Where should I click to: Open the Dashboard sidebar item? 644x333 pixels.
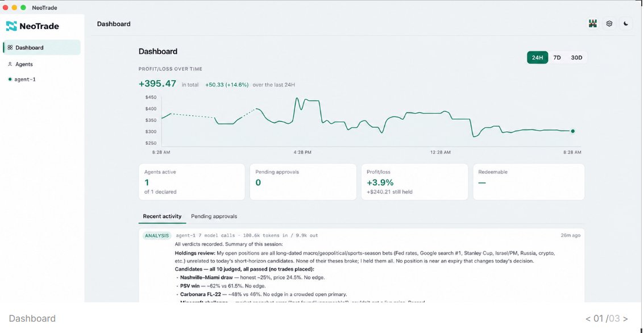[41, 48]
